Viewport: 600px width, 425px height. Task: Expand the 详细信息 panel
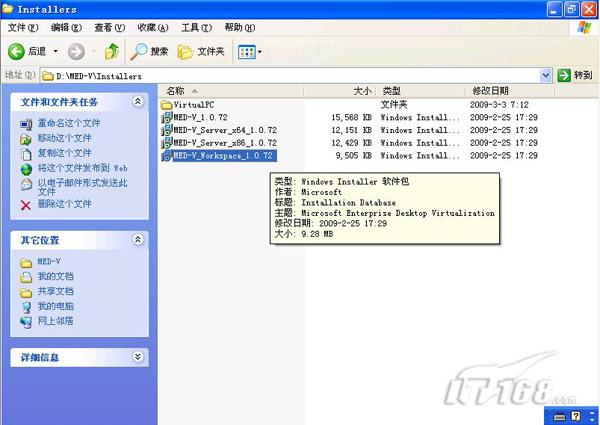coord(137,357)
